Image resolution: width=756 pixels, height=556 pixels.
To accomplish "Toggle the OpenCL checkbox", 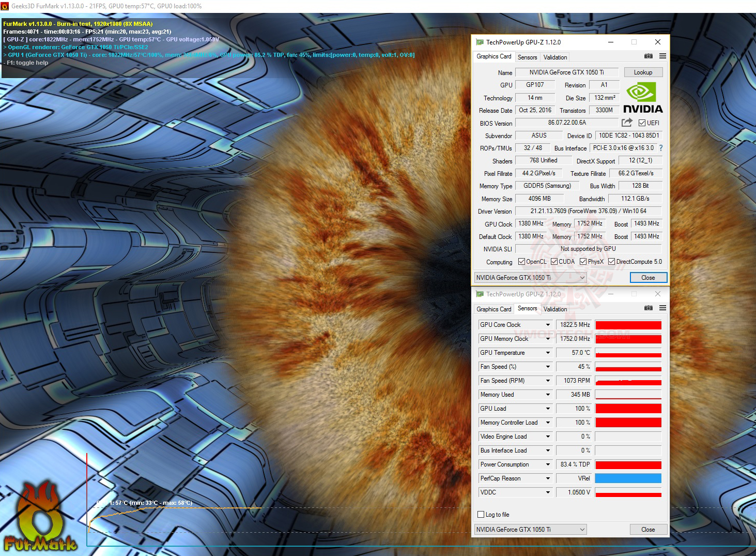I will click(x=521, y=262).
